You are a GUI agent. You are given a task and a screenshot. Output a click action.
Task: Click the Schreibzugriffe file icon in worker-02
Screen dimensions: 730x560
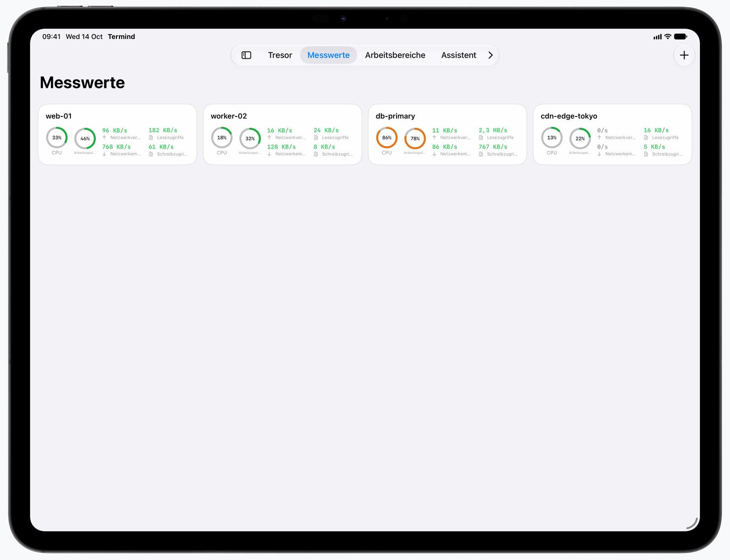click(316, 154)
